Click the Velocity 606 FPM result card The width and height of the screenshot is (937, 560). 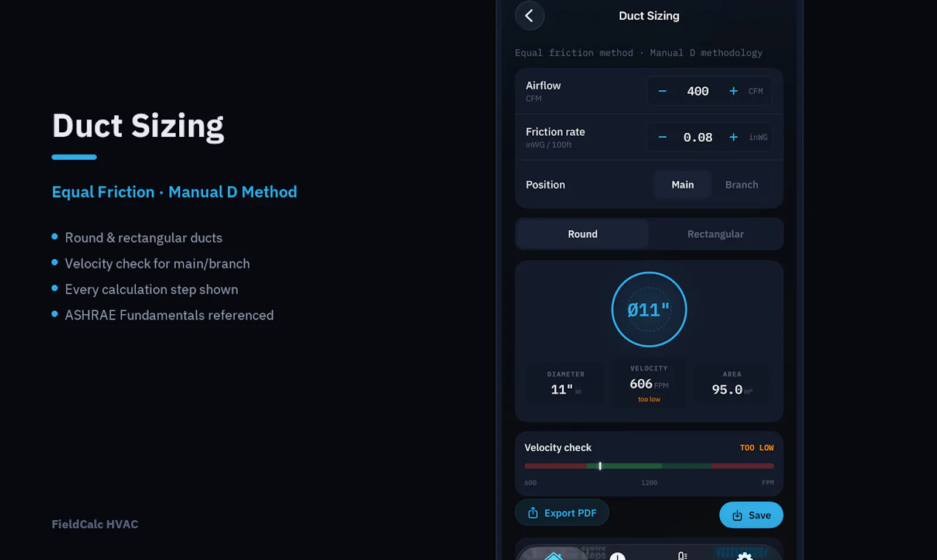pyautogui.click(x=649, y=384)
